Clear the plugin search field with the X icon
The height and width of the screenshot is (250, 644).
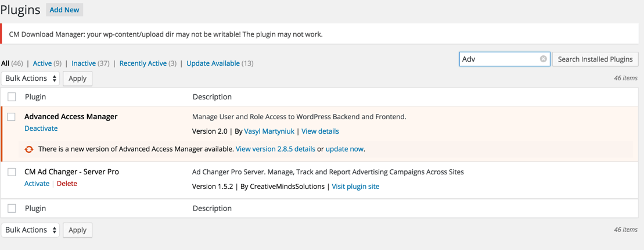tap(544, 59)
